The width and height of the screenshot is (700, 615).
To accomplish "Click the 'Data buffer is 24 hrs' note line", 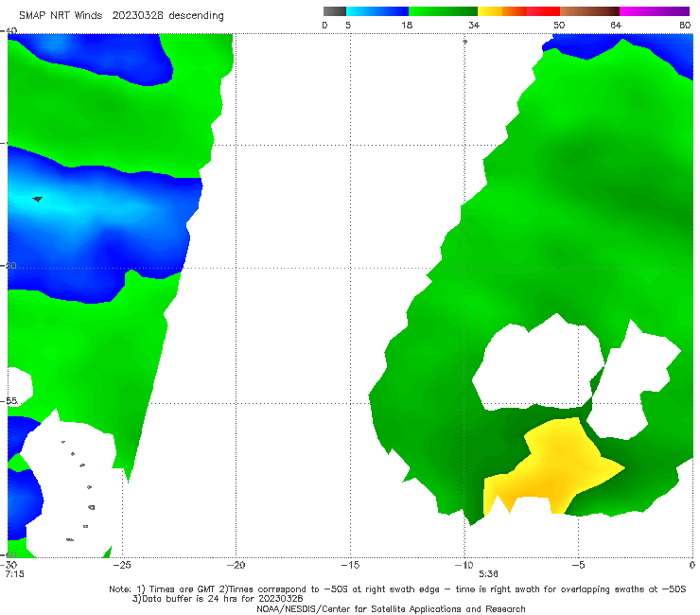I will [x=218, y=599].
